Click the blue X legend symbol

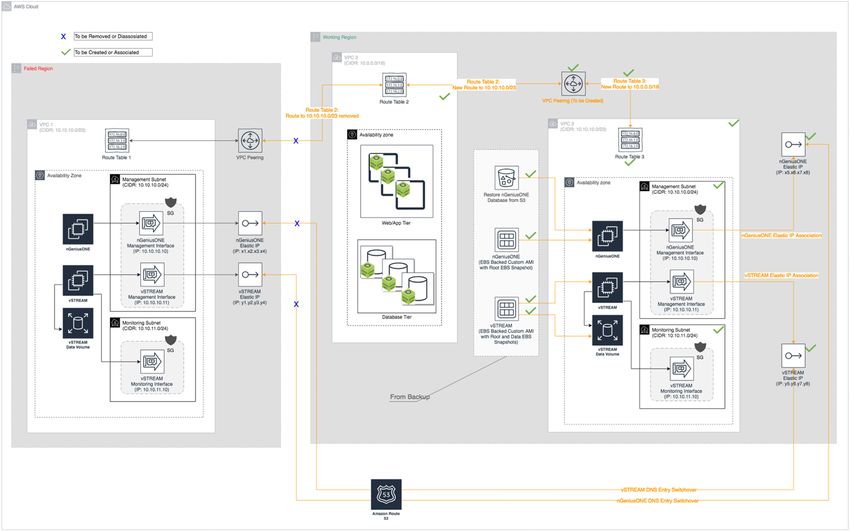point(63,37)
